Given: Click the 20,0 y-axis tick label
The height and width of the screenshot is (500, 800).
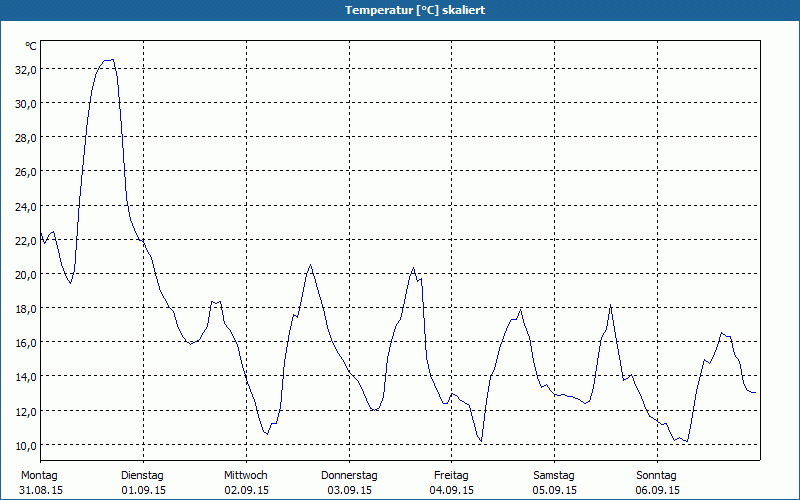Looking at the screenshot, I should (x=25, y=274).
